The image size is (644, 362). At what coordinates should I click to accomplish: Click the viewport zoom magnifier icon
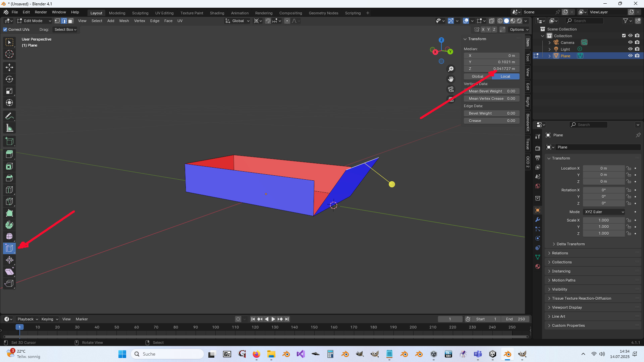(451, 69)
